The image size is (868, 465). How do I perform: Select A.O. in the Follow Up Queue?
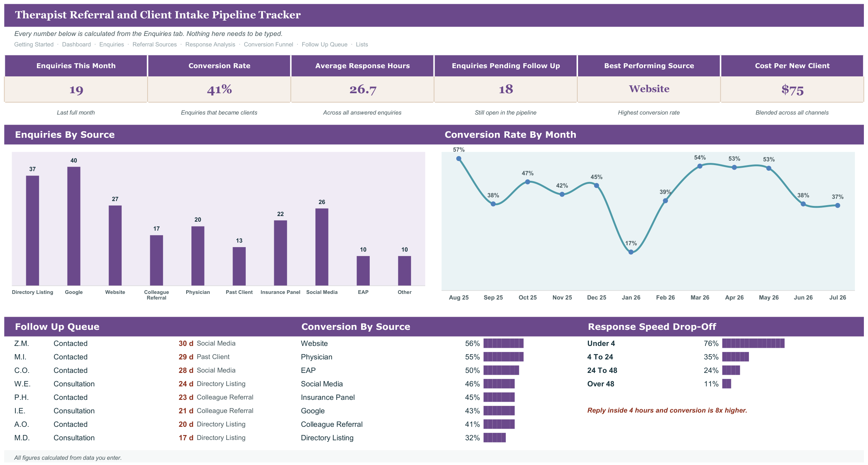pyautogui.click(x=22, y=425)
